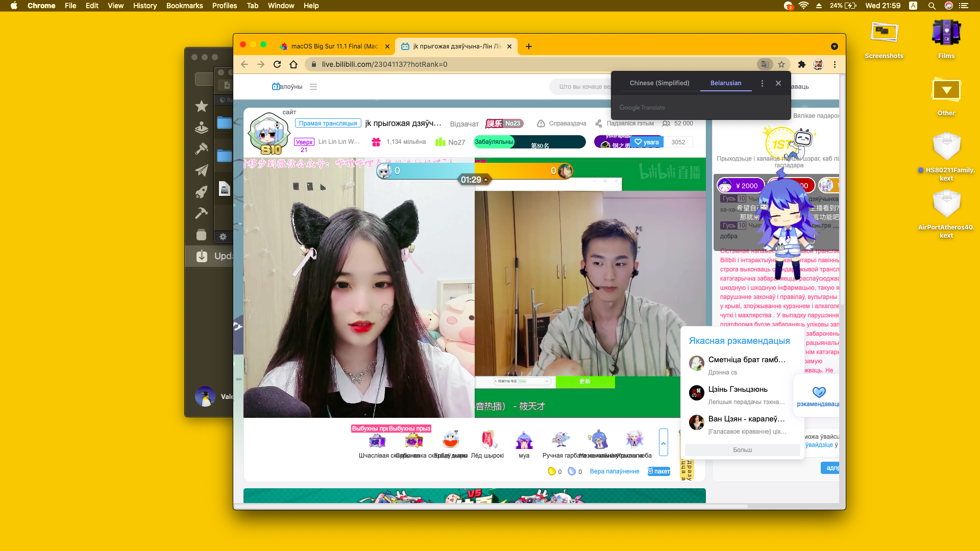Viewport: 980px width, 551px height.
Task: Click the forward navigation arrow
Action: tap(261, 64)
